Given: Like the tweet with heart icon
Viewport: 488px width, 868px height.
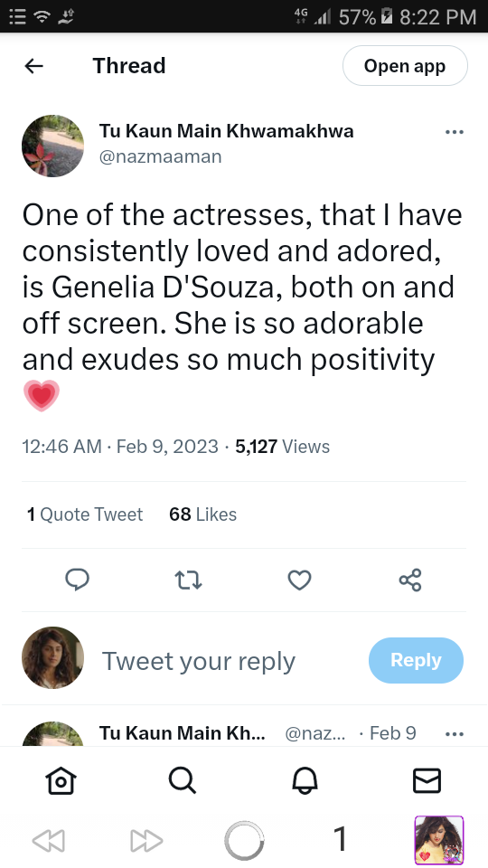Looking at the screenshot, I should point(299,580).
